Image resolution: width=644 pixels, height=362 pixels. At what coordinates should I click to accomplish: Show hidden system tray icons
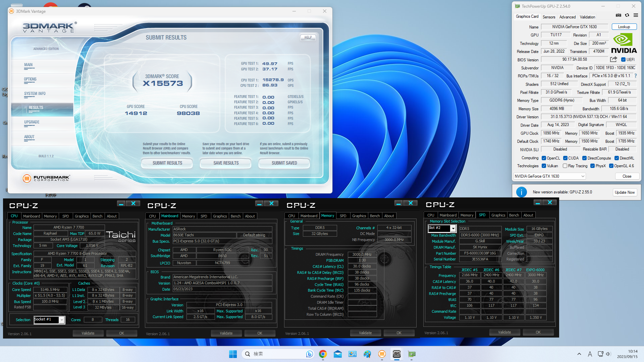(x=579, y=354)
